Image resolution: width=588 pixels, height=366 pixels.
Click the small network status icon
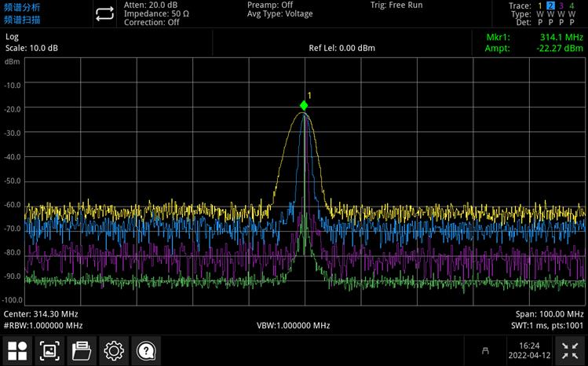(x=487, y=351)
